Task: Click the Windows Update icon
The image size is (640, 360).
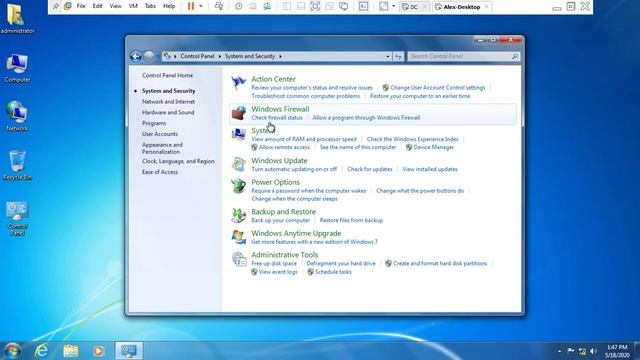Action: 239,164
